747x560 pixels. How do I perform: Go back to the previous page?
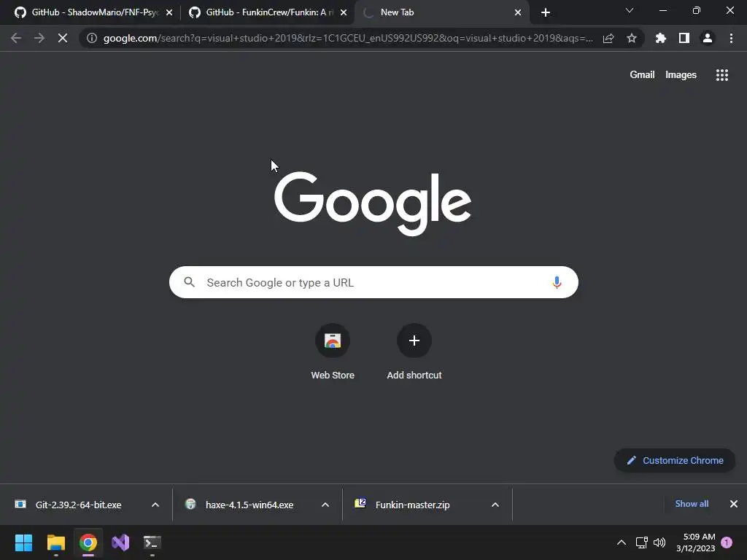[16, 38]
